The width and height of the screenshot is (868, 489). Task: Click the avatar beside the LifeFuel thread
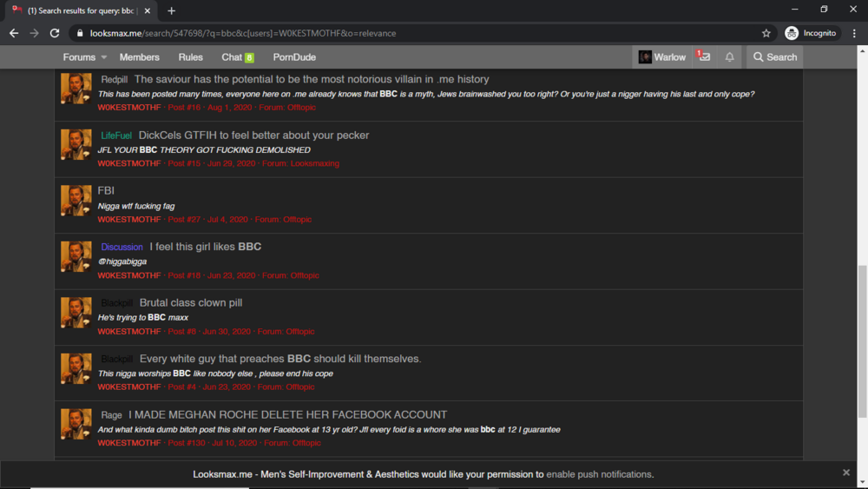pos(76,144)
